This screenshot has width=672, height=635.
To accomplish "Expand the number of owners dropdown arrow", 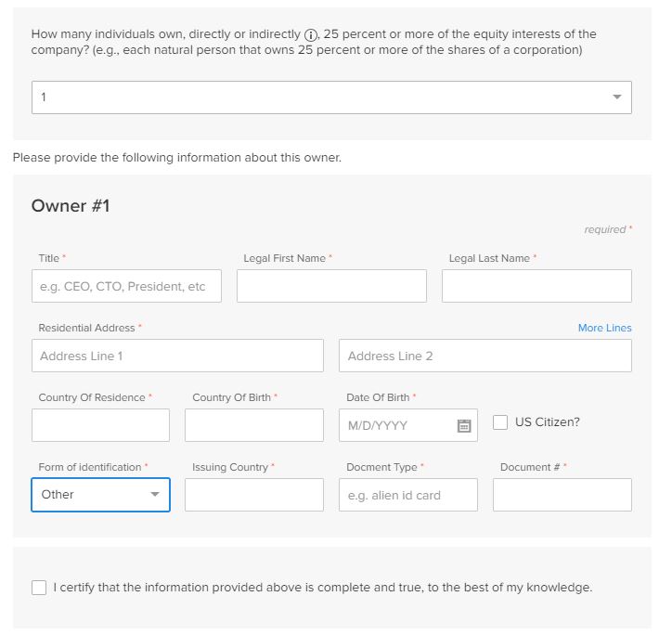I will 616,97.
